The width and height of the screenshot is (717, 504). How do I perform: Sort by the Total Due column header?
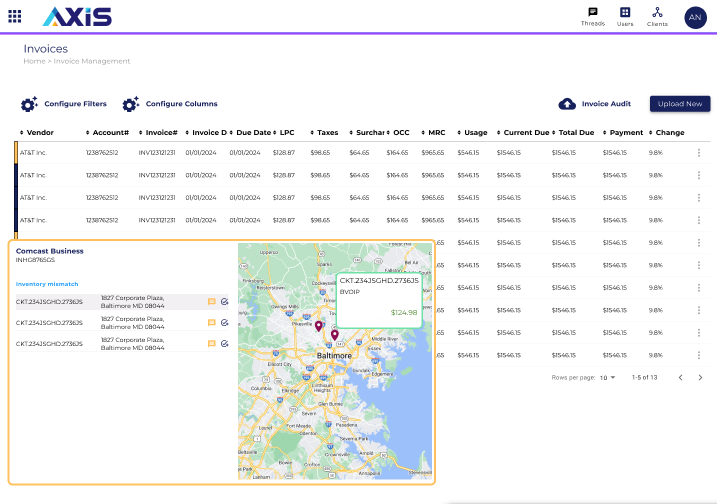tap(573, 133)
